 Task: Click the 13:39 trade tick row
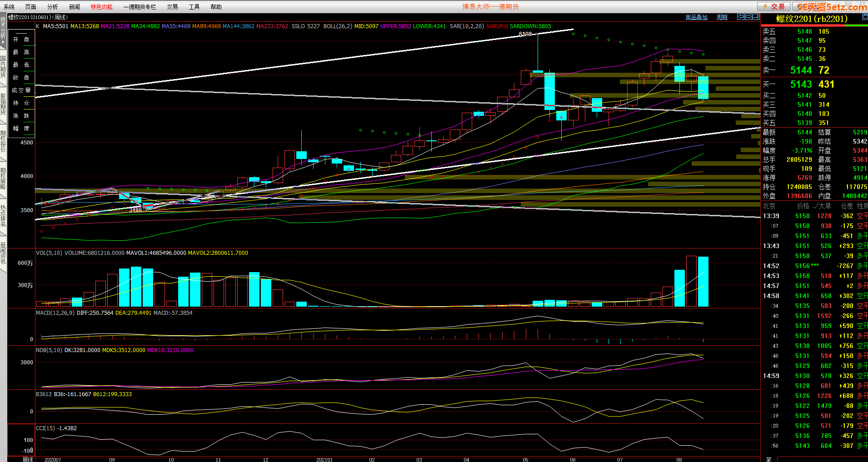pos(814,216)
